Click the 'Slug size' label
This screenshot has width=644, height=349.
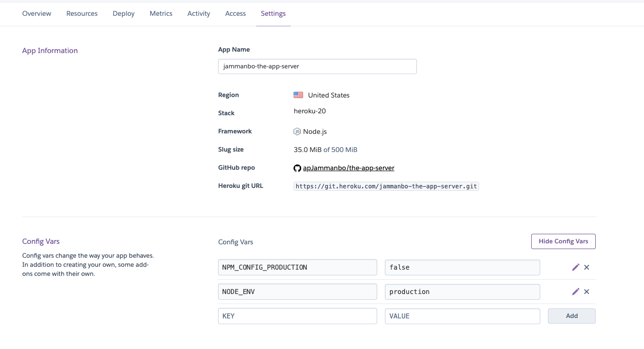(231, 150)
